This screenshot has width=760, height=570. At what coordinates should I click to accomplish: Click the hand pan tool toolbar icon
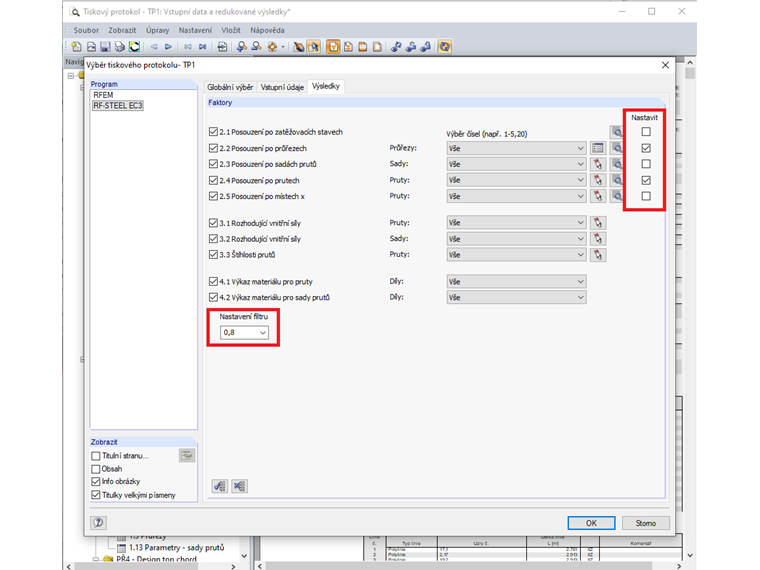pos(299,47)
